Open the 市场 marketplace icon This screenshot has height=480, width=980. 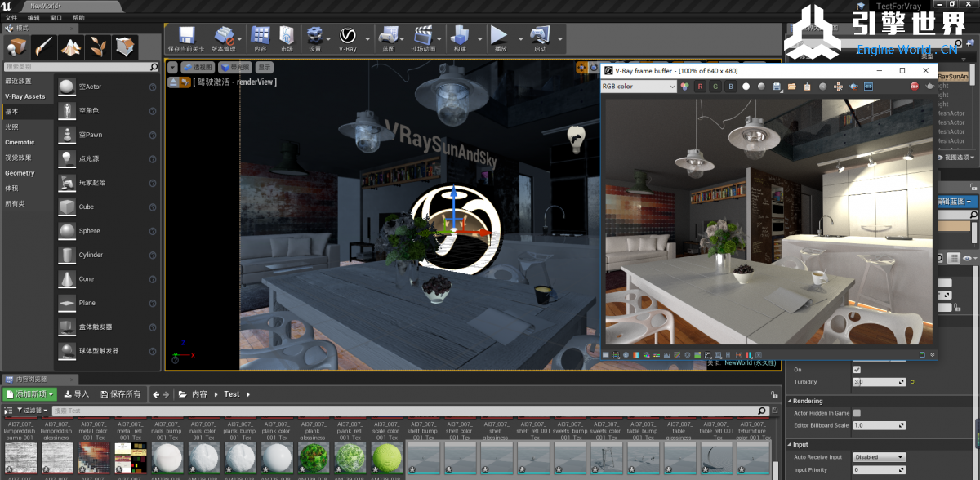click(287, 35)
